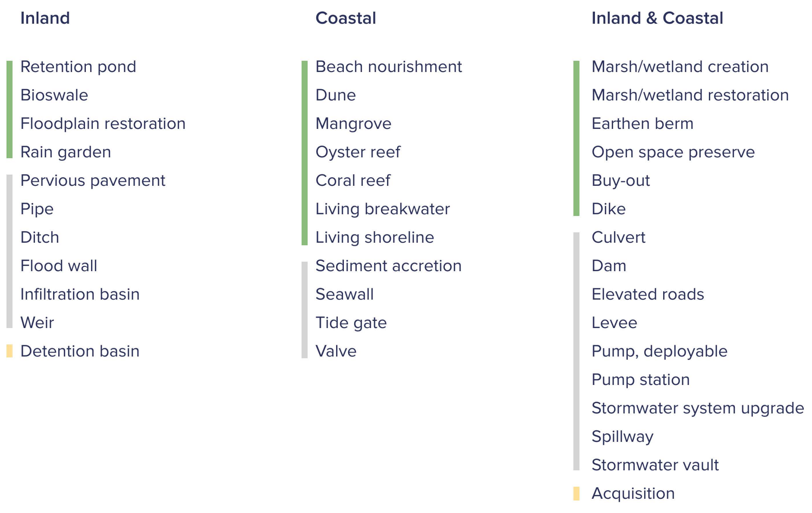Click the yellow swatch beside Detention basin
The width and height of the screenshot is (812, 513).
(x=9, y=351)
